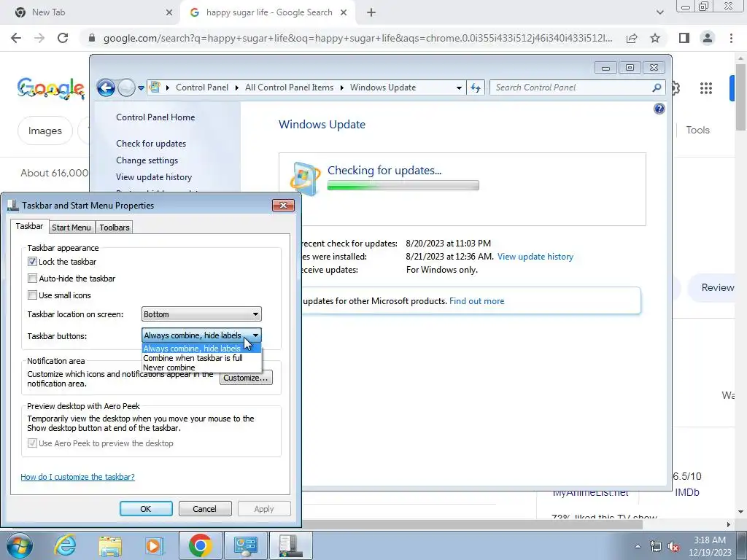Click Cancel in Taskbar Properties
747x560 pixels.
tap(205, 508)
